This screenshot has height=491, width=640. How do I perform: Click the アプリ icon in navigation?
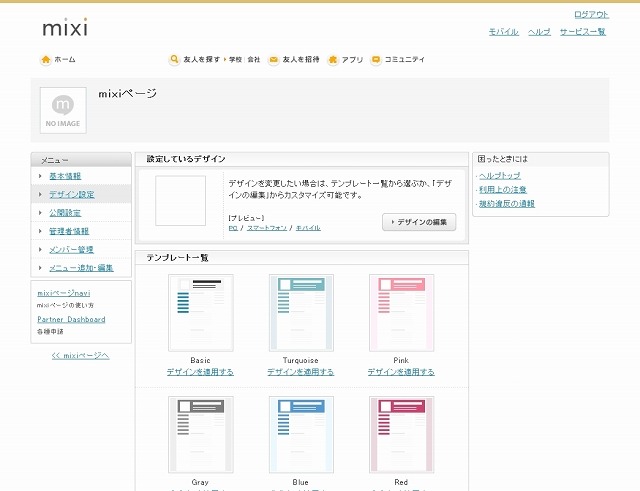pos(333,60)
